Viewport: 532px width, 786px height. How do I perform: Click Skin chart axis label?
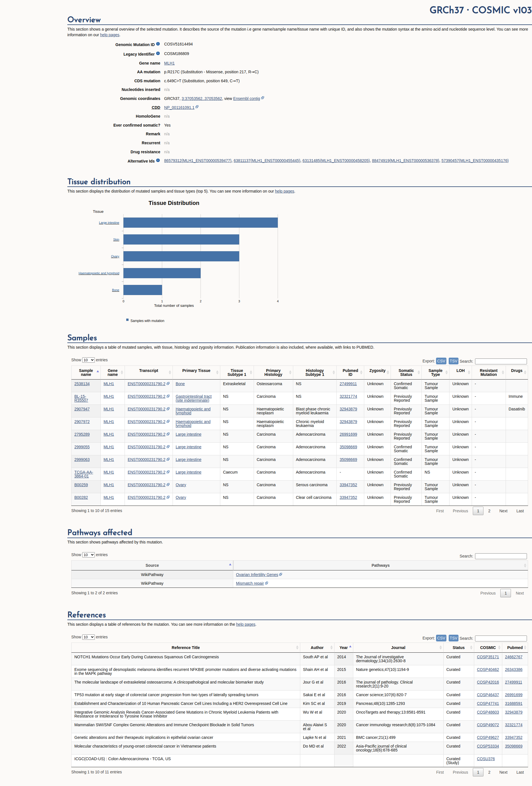[116, 239]
